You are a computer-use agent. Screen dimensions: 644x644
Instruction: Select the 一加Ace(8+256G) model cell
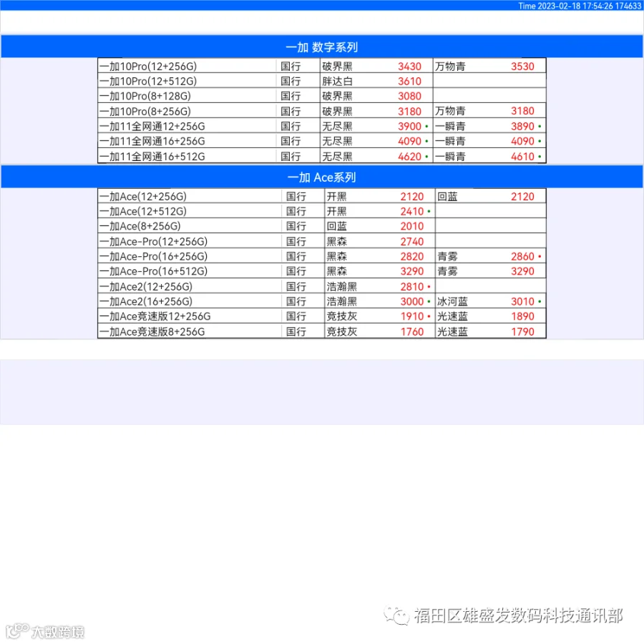[x=190, y=226]
